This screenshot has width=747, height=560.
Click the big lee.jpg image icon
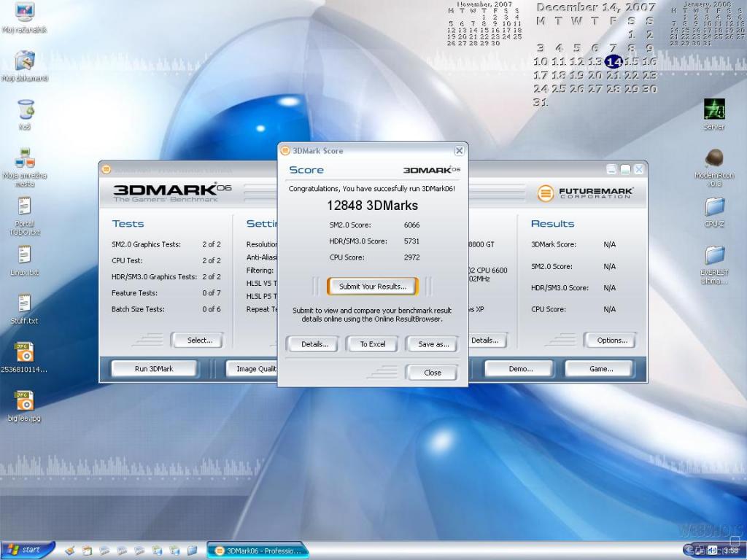[x=24, y=405]
